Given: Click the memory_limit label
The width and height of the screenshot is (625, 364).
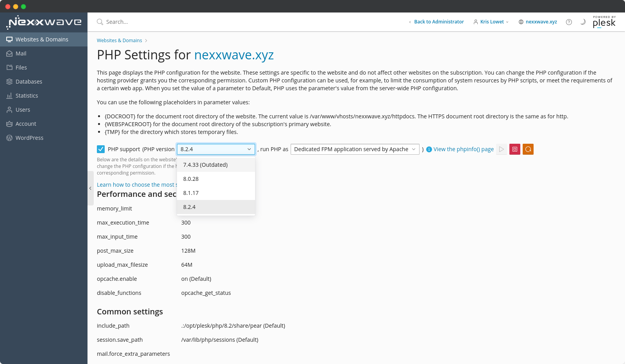Looking at the screenshot, I should [x=114, y=209].
